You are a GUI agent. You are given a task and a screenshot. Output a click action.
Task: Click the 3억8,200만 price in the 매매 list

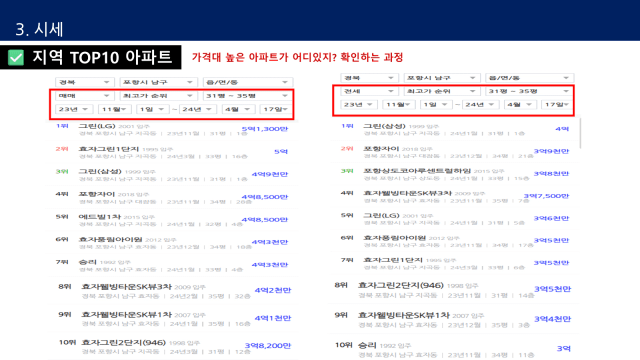(268, 346)
